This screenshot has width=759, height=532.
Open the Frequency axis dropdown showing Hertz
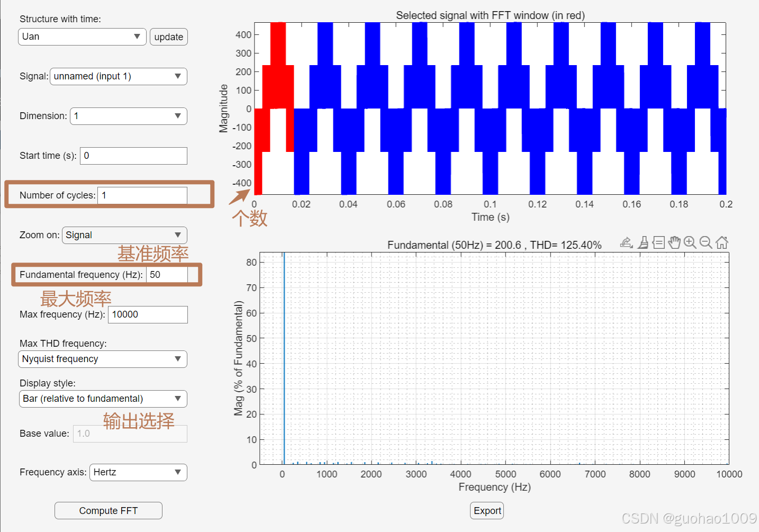138,472
